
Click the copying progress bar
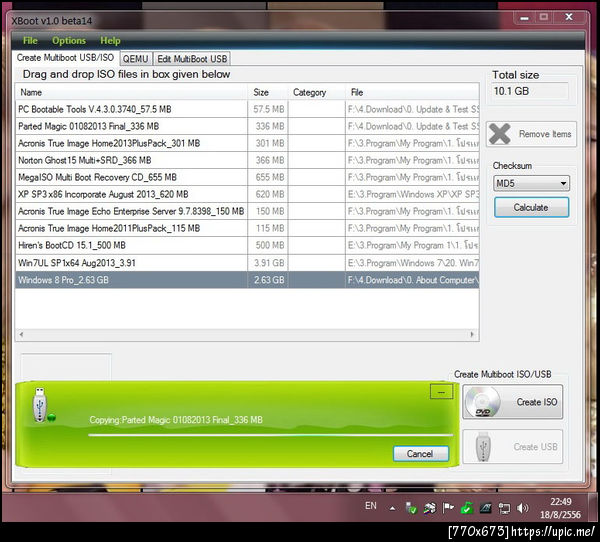[x=270, y=435]
